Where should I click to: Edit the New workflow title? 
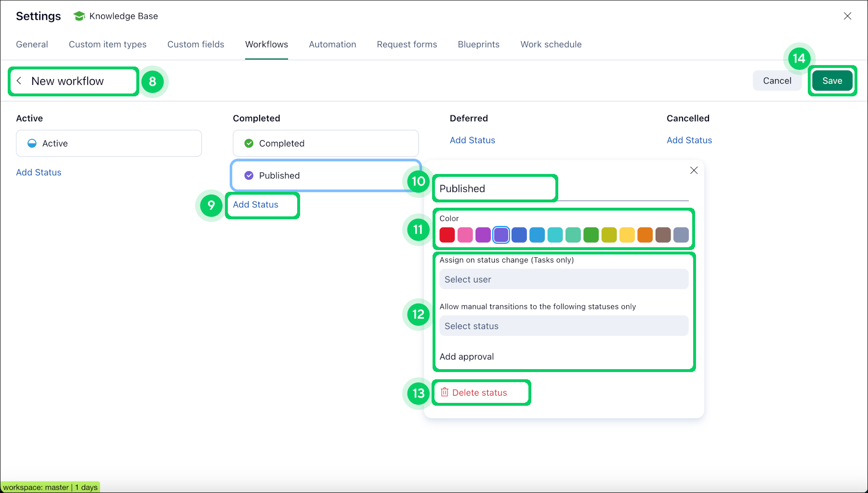pos(67,81)
